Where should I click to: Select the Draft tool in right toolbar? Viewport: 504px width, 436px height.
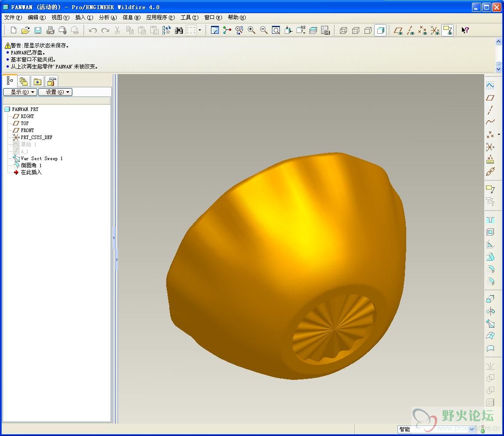[490, 257]
